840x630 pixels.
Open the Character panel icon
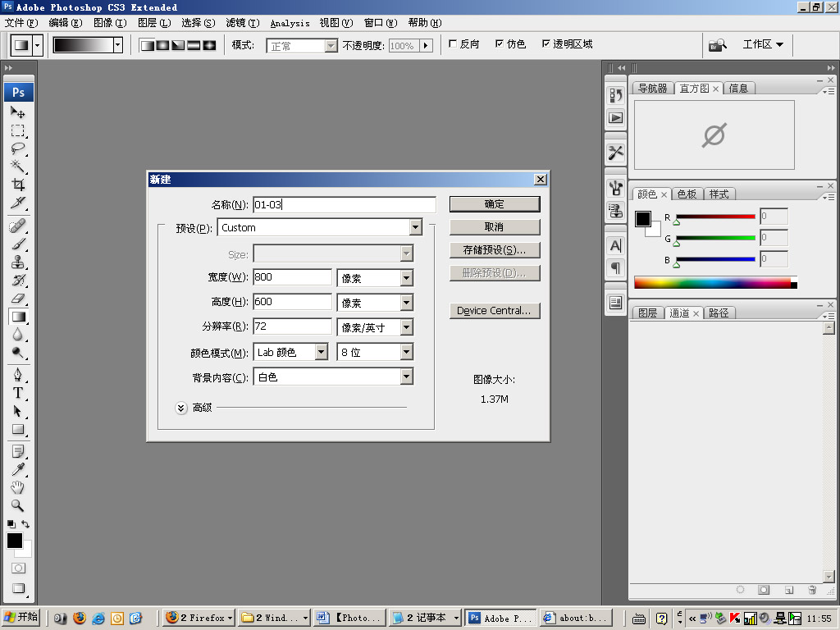[615, 246]
